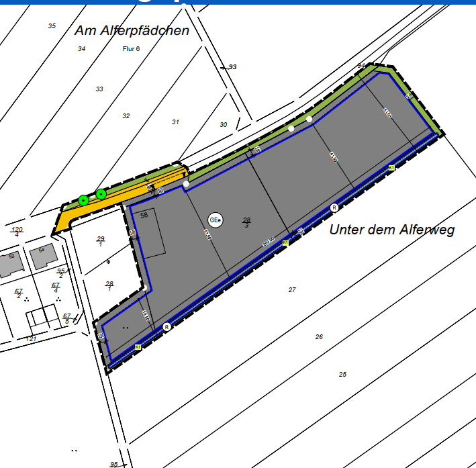Click parcel label 120/4
Screen dimensions: 476x468
coord(17,232)
